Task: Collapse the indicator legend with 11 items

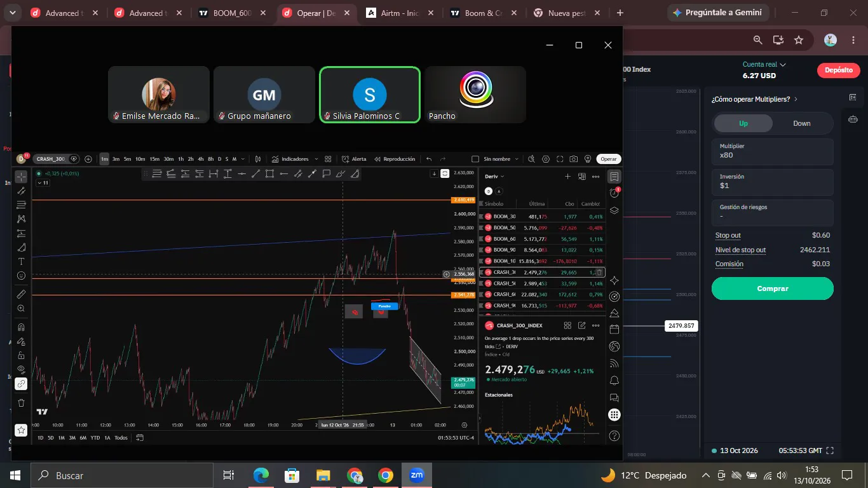Action: click(43, 183)
